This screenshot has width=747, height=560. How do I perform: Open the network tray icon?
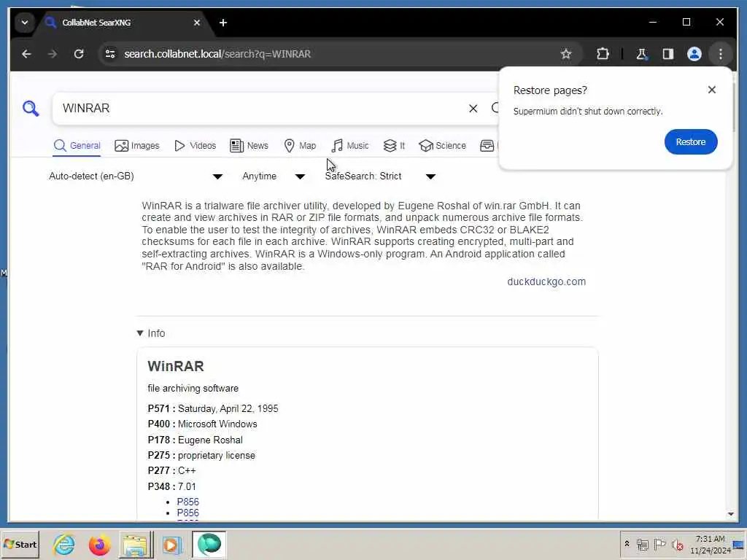643,544
